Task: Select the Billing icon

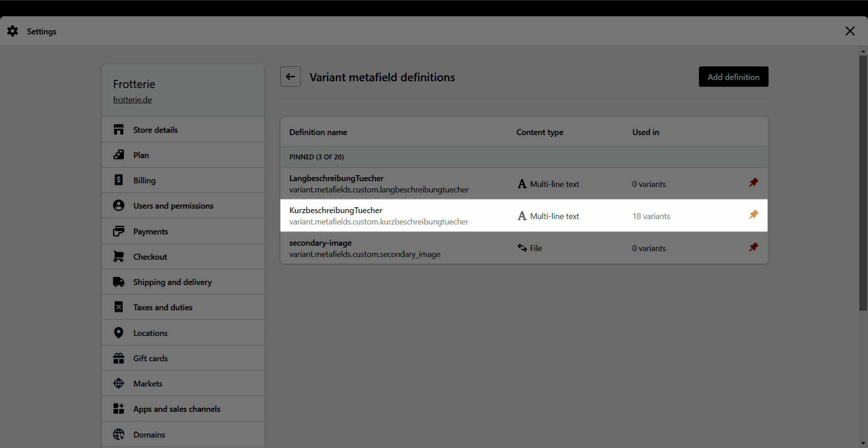Action: coord(118,180)
